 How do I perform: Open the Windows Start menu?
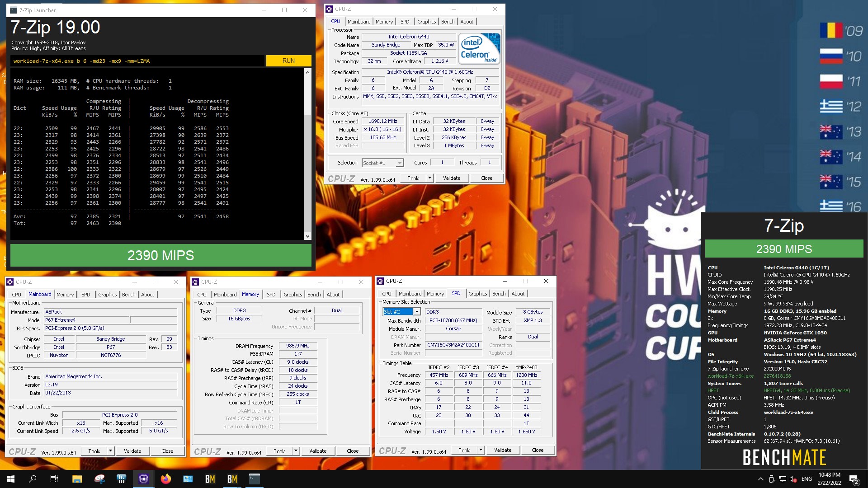pos(11,479)
